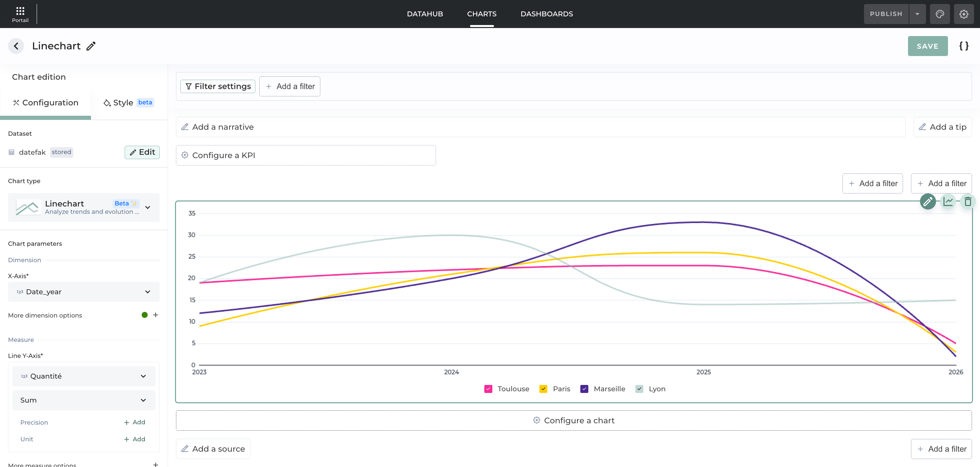Click the Linechart thumbnail preview icon
The width and height of the screenshot is (980, 467).
tap(28, 207)
